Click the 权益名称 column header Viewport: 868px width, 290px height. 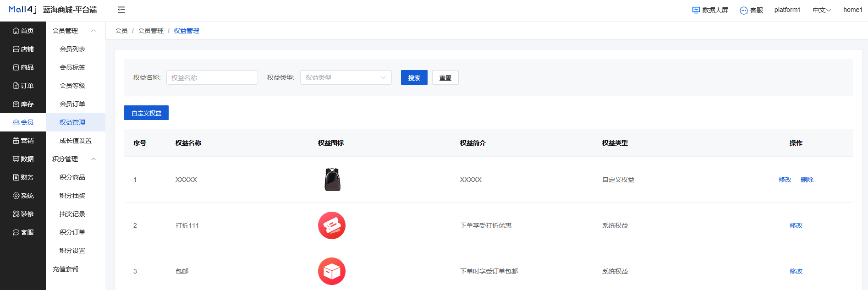click(x=188, y=143)
